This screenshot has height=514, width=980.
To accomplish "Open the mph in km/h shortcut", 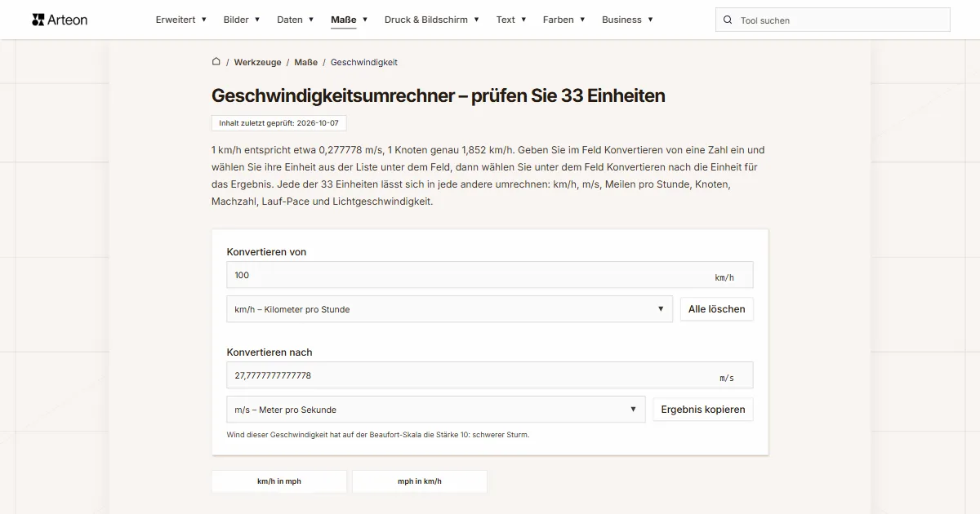I will 420,481.
